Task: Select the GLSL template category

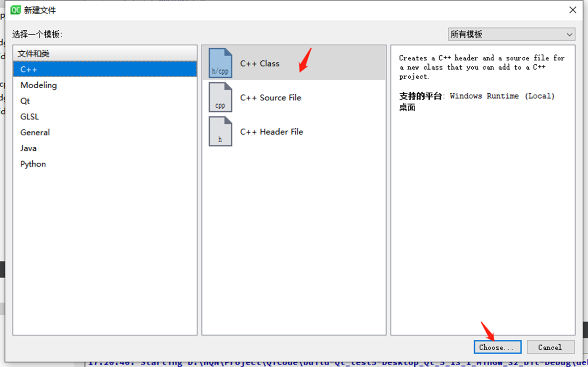Action: [x=29, y=116]
